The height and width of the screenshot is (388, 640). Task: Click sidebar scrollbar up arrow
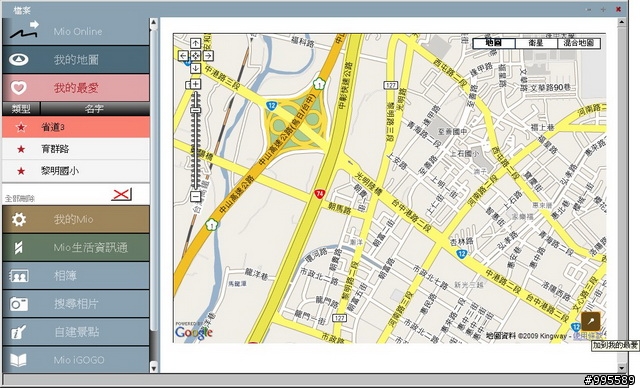click(153, 22)
